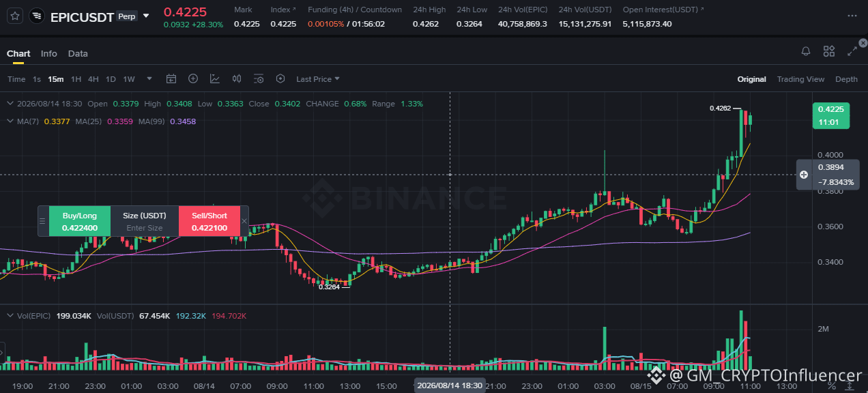
Task: Switch to the Depth chart view
Action: click(x=846, y=79)
